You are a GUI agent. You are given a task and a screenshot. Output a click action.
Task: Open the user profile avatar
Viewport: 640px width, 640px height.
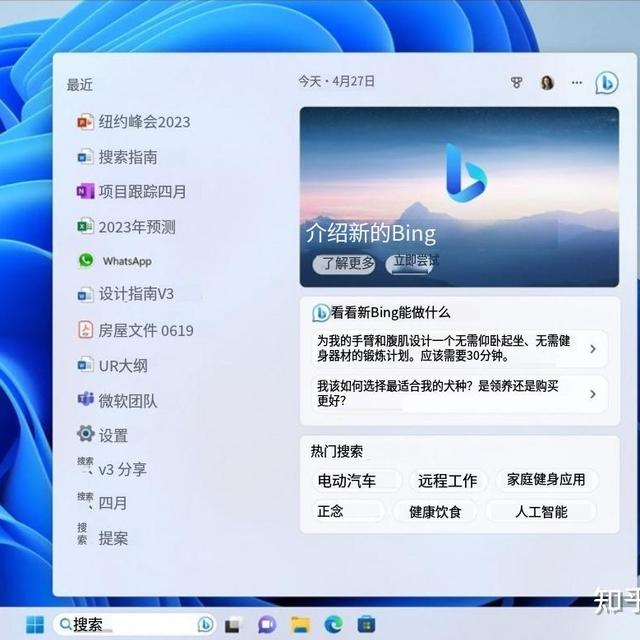pyautogui.click(x=547, y=83)
